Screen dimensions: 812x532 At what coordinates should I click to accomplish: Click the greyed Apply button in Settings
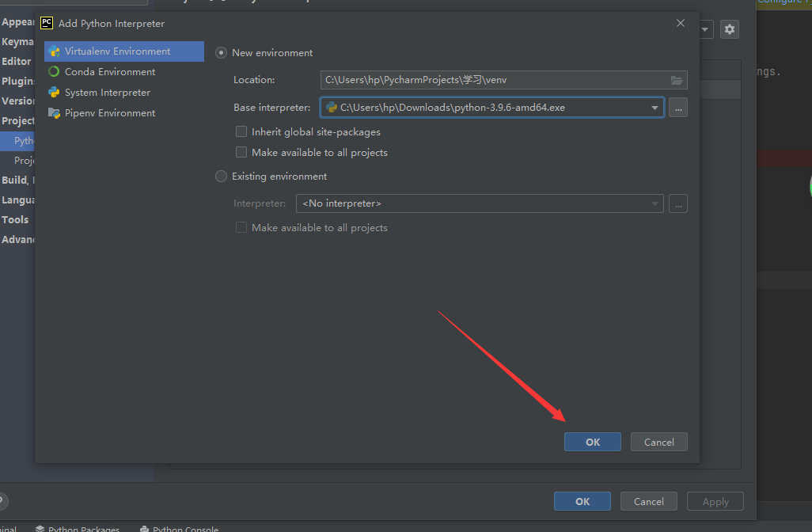[715, 501]
